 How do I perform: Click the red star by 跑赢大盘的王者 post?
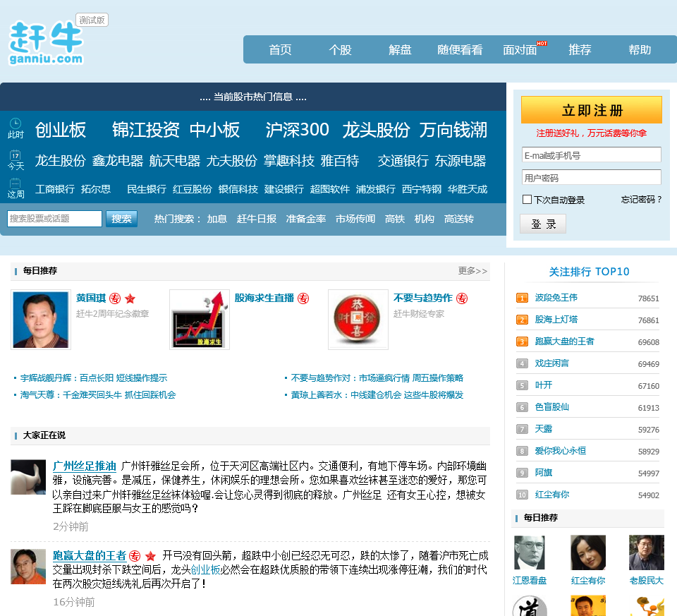click(150, 556)
